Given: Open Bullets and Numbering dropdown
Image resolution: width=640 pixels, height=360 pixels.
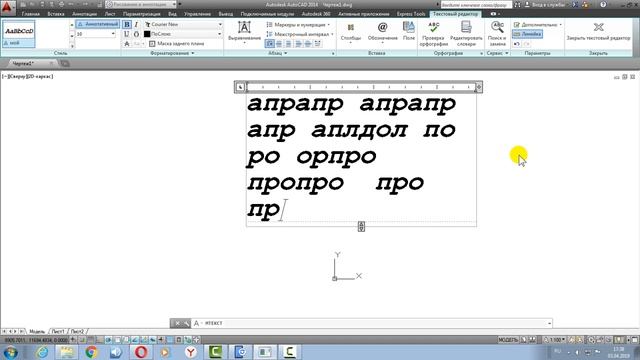Looking at the screenshot, I should click(298, 25).
